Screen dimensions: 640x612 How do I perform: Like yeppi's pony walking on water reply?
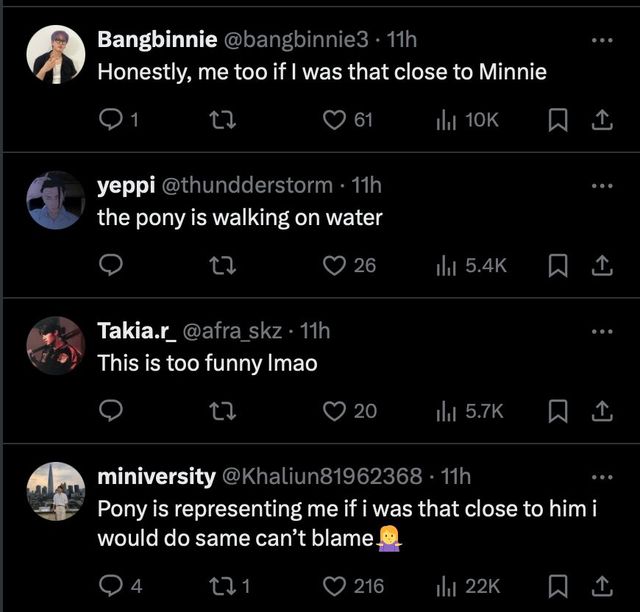pos(335,265)
